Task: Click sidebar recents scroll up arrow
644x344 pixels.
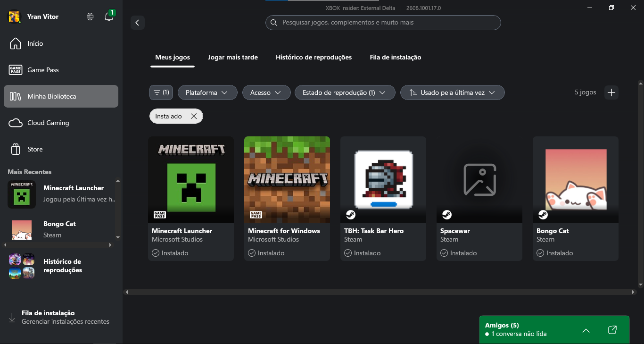Action: pyautogui.click(x=118, y=181)
